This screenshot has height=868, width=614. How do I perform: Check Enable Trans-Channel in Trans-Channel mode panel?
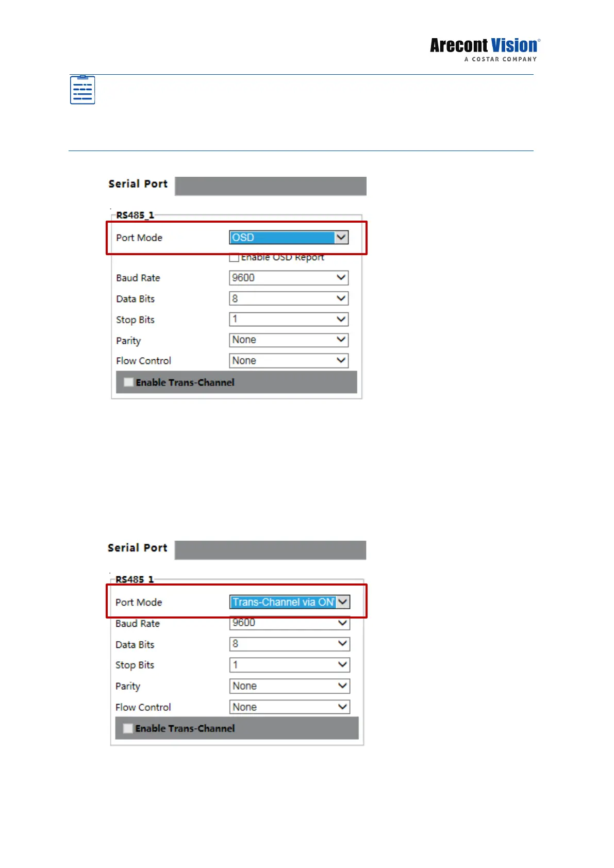128,728
